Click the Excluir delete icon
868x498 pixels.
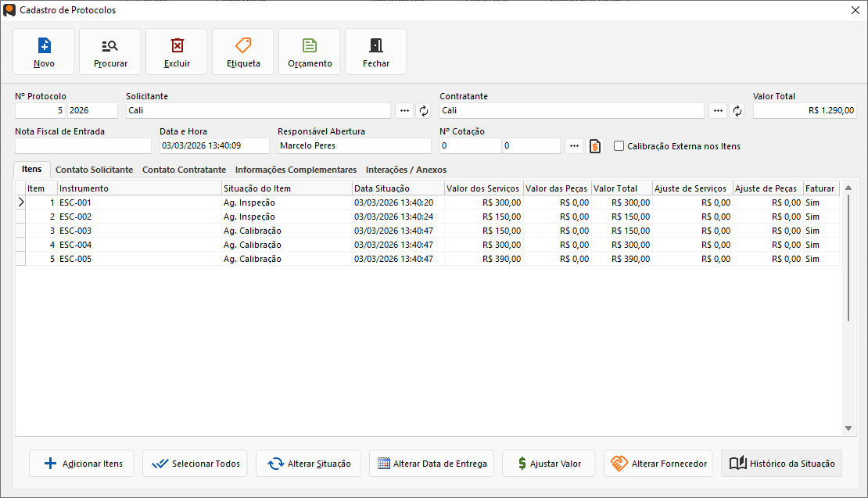pos(177,45)
